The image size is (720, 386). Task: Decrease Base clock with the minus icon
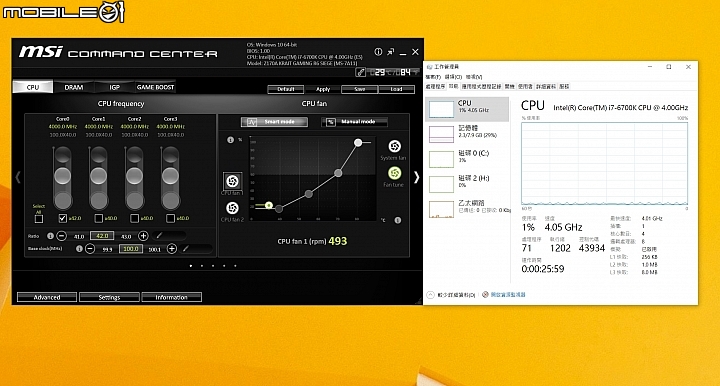90,249
